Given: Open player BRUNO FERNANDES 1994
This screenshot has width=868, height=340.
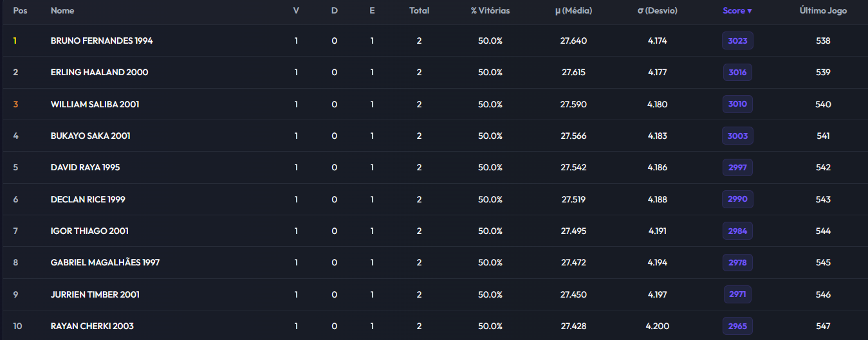Looking at the screenshot, I should [x=102, y=40].
